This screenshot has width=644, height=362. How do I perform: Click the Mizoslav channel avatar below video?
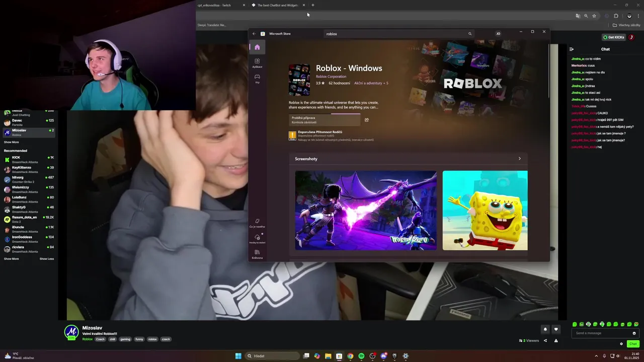tap(71, 332)
